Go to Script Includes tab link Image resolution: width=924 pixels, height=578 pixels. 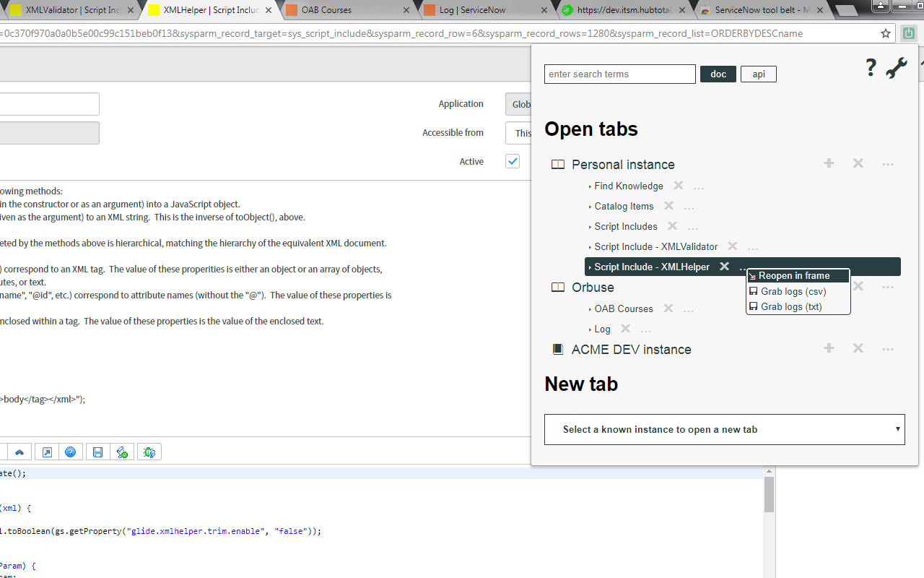click(626, 226)
